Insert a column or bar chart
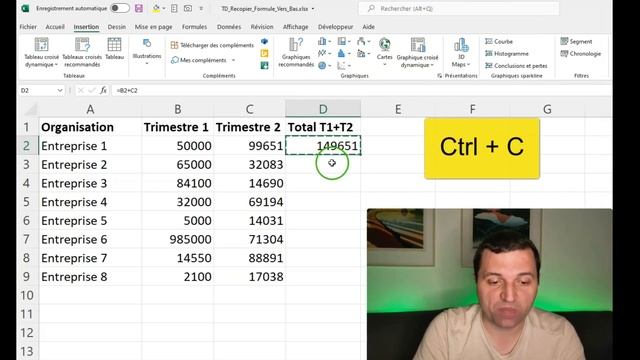 pyautogui.click(x=324, y=41)
